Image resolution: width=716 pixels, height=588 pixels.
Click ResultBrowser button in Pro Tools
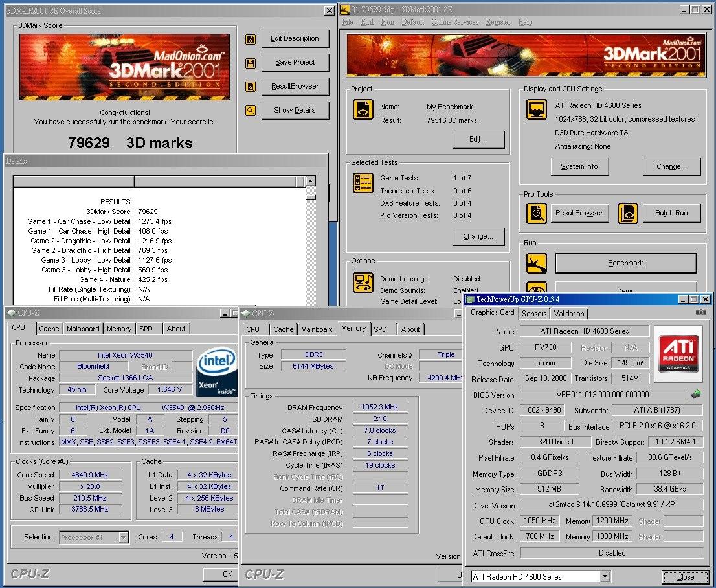coord(579,213)
